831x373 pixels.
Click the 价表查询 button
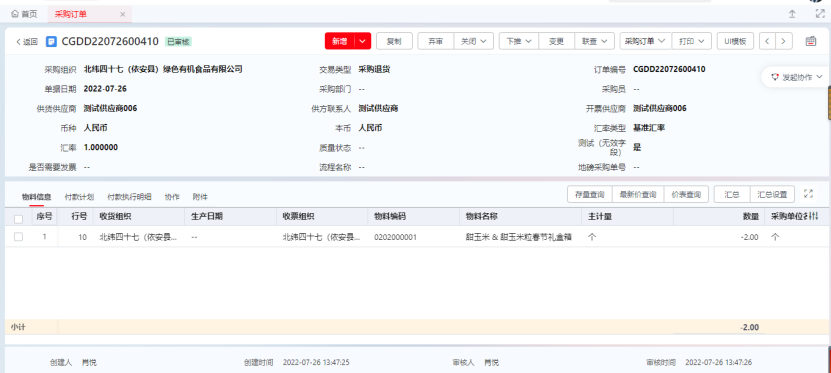(x=686, y=194)
